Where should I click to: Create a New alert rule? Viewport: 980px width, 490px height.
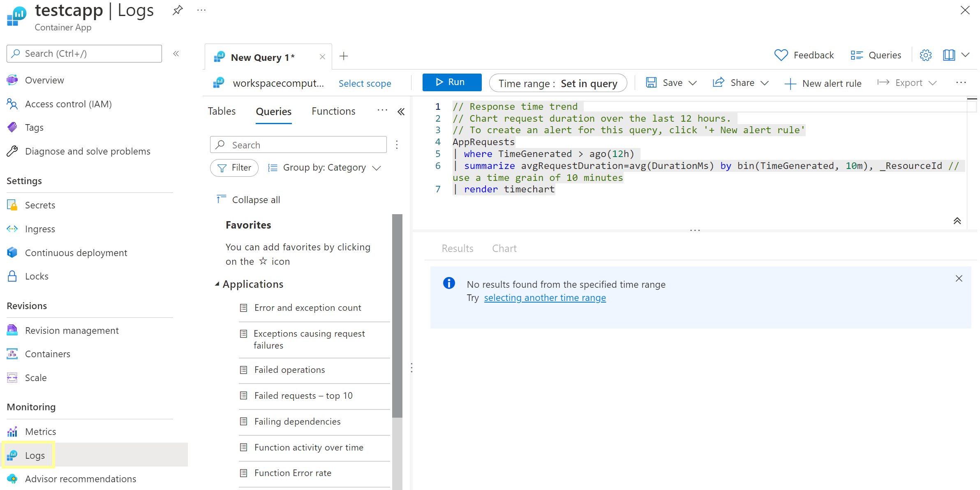[823, 83]
